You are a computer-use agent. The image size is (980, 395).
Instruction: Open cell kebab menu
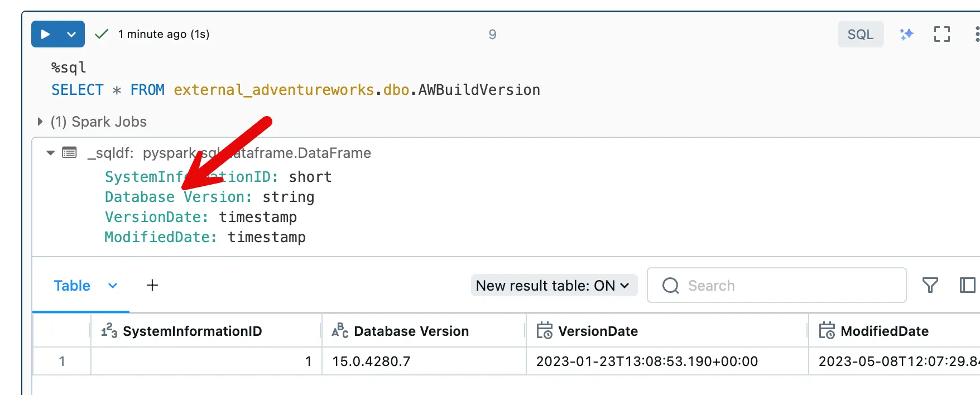pos(976,35)
